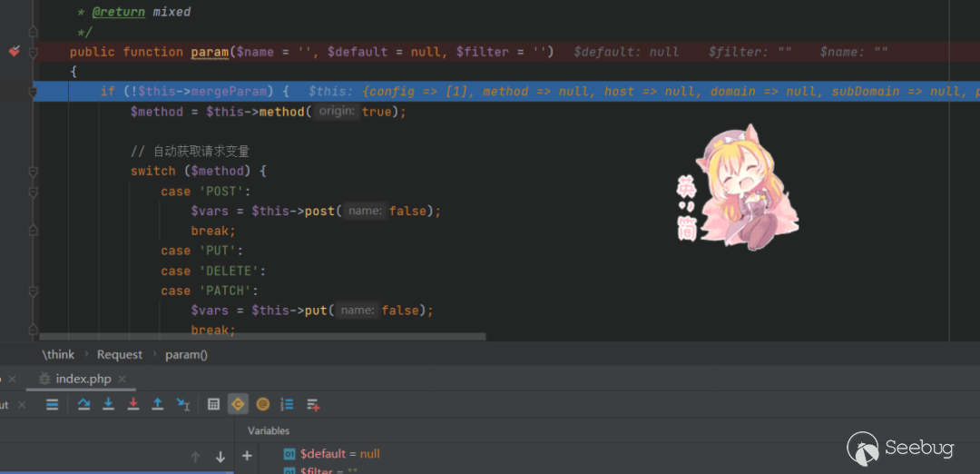
Task: Click the add-to-skip-list icon with red plus
Action: click(313, 405)
